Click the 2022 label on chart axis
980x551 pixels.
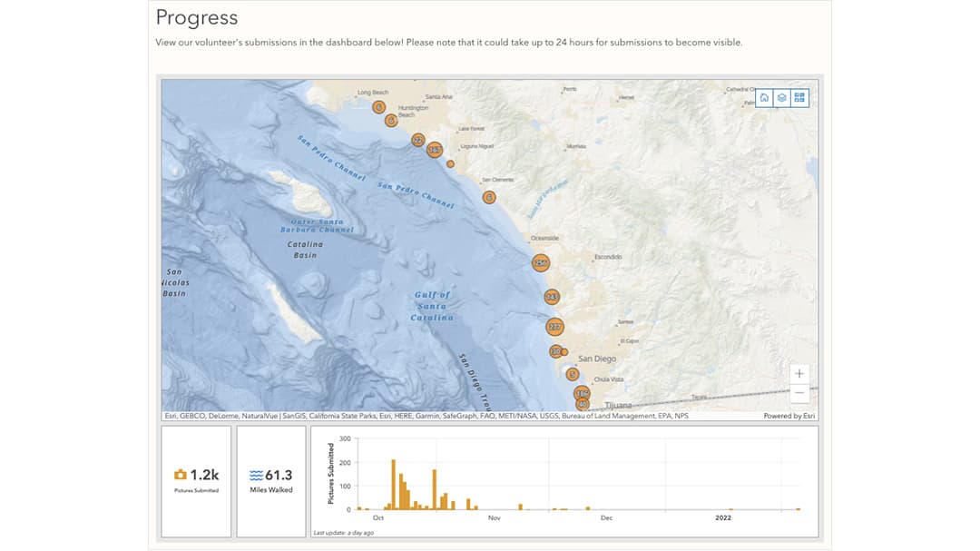point(723,518)
